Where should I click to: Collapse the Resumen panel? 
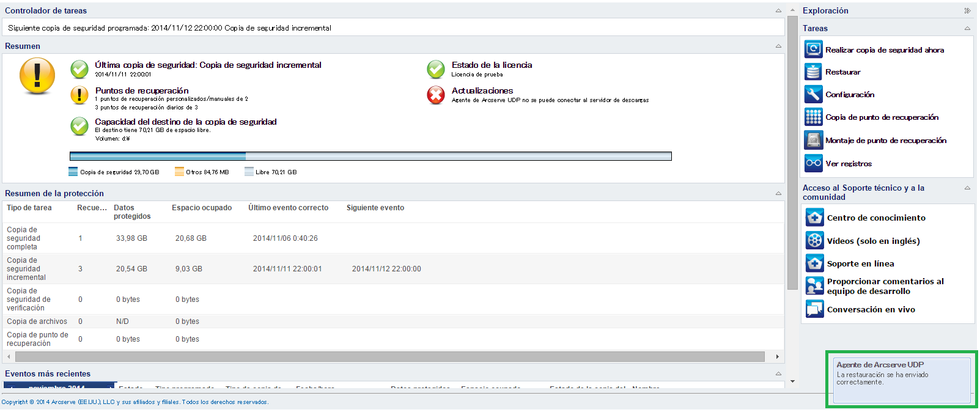pyautogui.click(x=778, y=46)
